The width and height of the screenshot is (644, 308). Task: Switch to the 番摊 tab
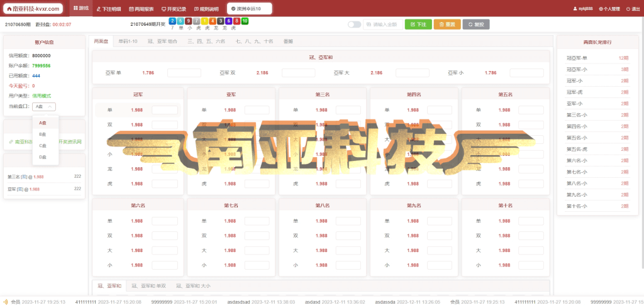click(288, 41)
